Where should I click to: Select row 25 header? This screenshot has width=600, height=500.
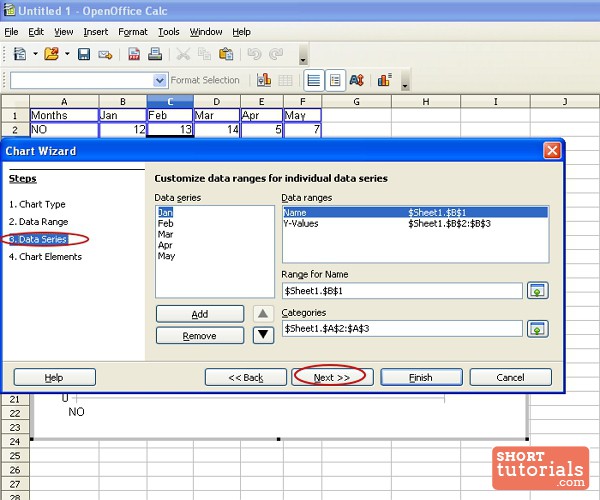pyautogui.click(x=15, y=456)
